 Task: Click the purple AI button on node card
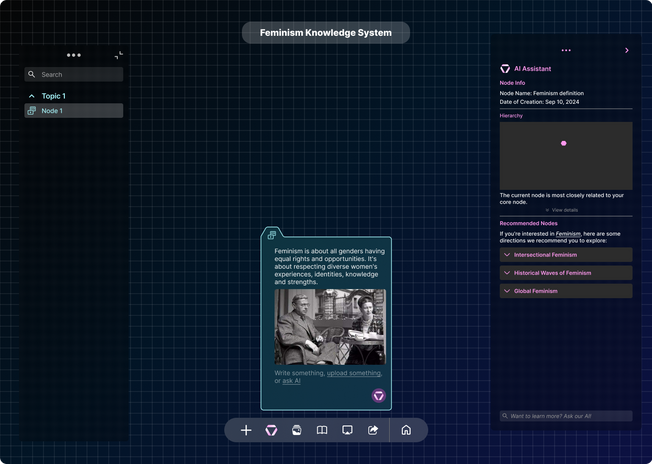click(378, 395)
